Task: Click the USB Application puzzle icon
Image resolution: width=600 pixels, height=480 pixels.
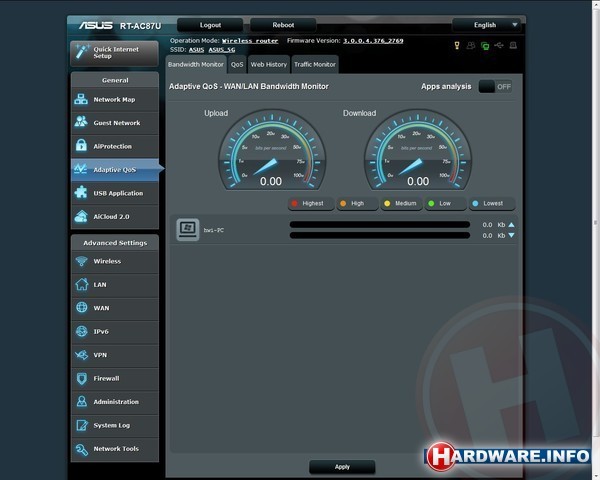Action: click(81, 193)
